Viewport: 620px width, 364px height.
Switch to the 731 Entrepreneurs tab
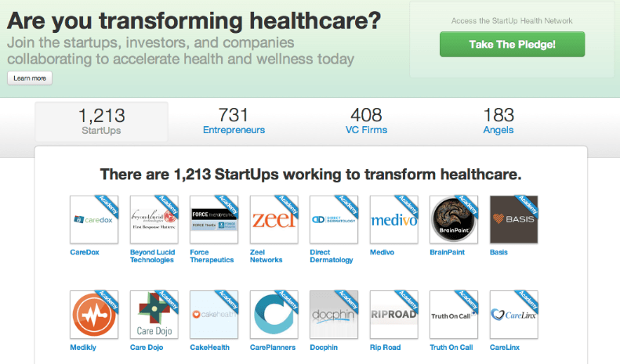click(x=234, y=121)
